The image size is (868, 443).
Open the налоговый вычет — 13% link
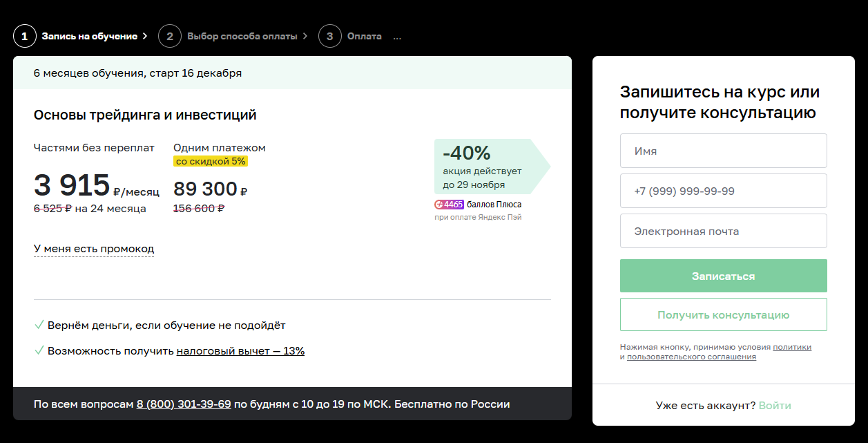pyautogui.click(x=240, y=351)
